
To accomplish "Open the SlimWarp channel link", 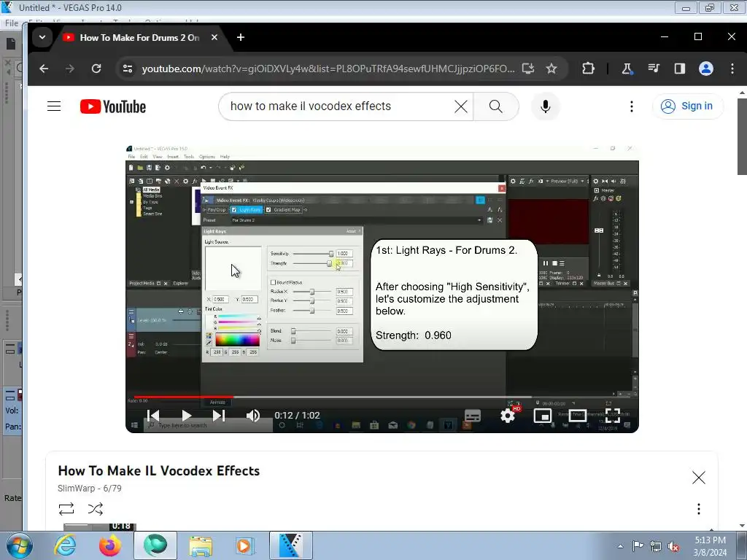I will point(76,488).
